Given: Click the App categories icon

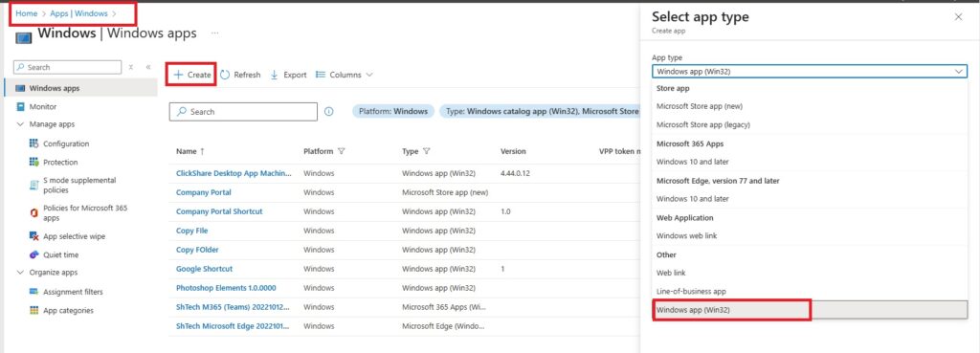Looking at the screenshot, I should pos(33,311).
